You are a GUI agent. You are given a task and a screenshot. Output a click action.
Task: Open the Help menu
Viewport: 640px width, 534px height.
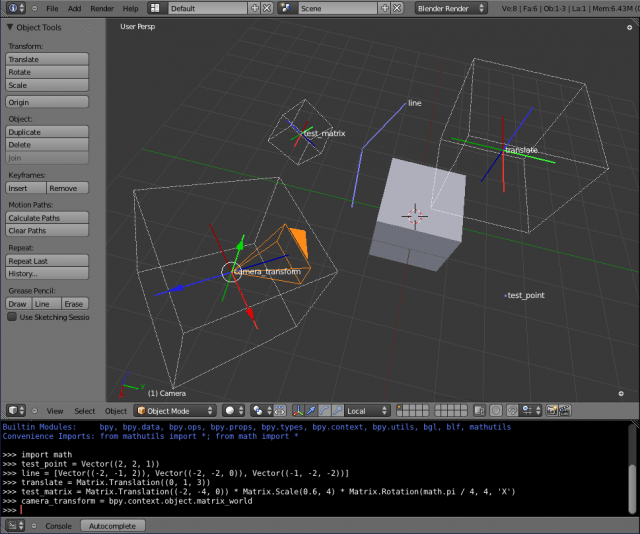coord(130,8)
